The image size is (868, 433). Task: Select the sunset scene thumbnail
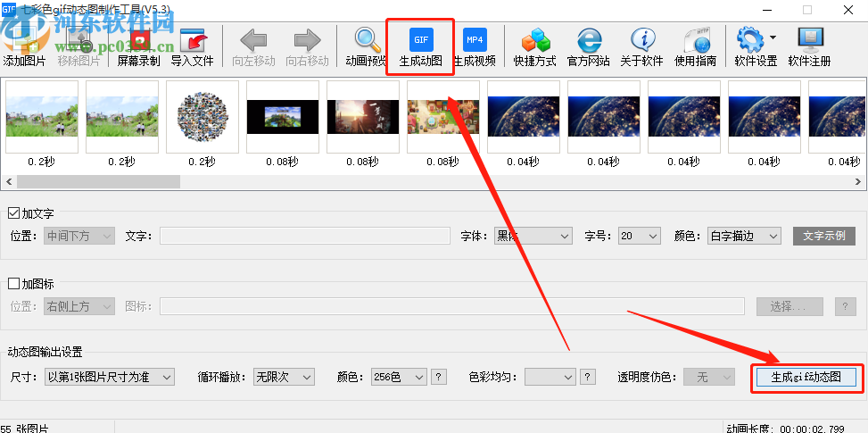(363, 117)
